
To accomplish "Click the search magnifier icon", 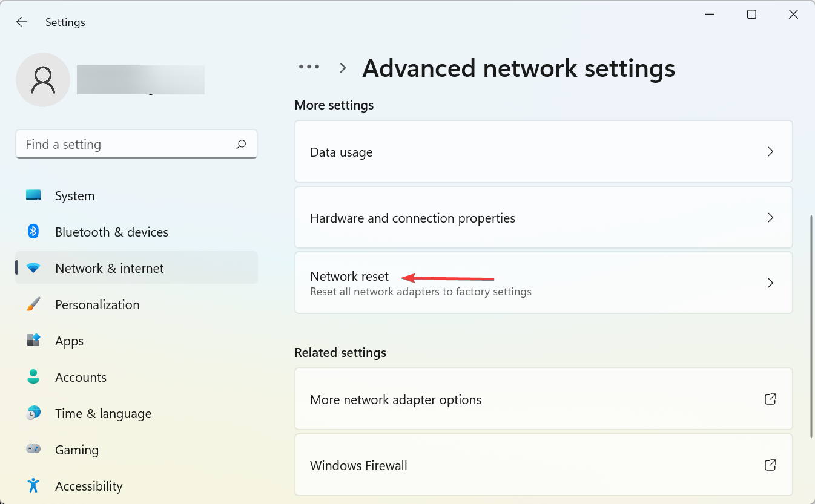I will [241, 145].
